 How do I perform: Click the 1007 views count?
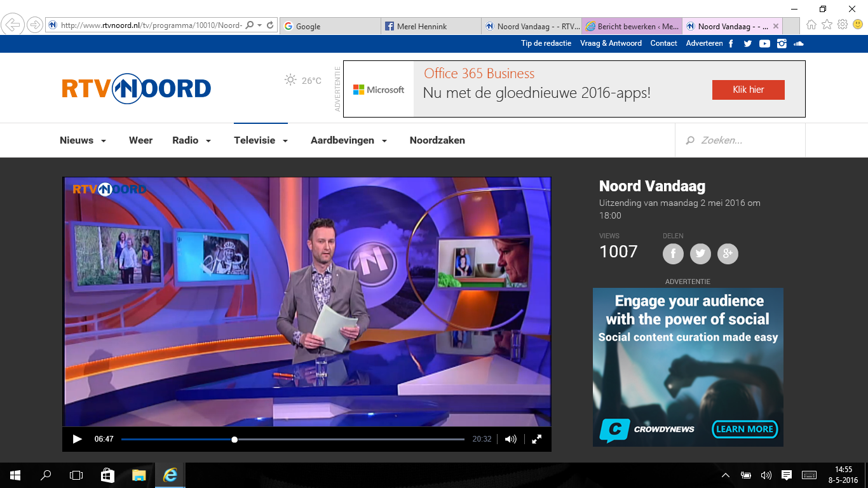coord(618,252)
